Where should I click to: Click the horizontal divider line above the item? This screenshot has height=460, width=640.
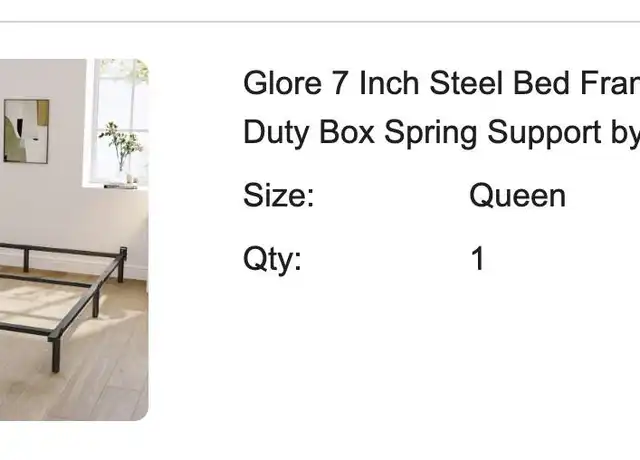point(320,21)
